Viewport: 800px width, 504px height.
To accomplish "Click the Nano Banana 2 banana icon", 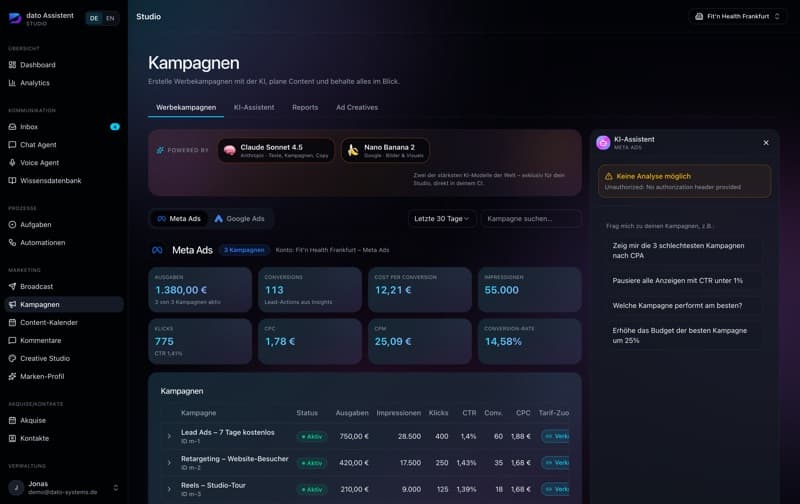I will (353, 150).
